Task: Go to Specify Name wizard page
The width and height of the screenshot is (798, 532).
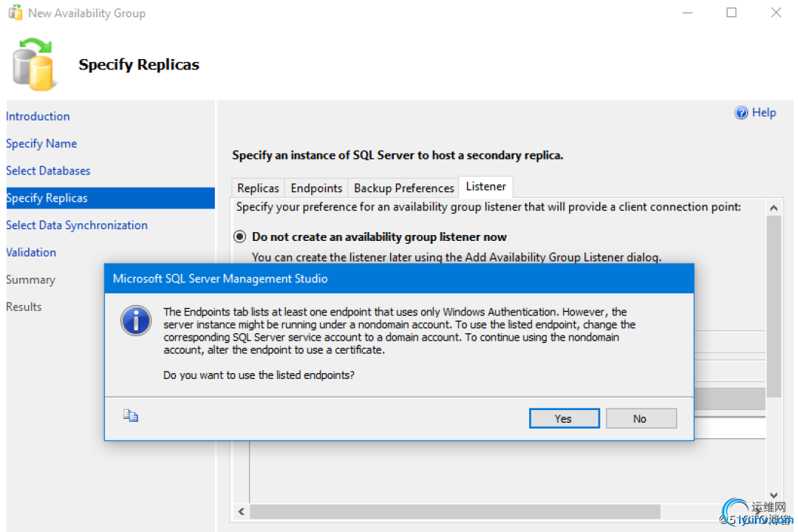Action: tap(41, 143)
